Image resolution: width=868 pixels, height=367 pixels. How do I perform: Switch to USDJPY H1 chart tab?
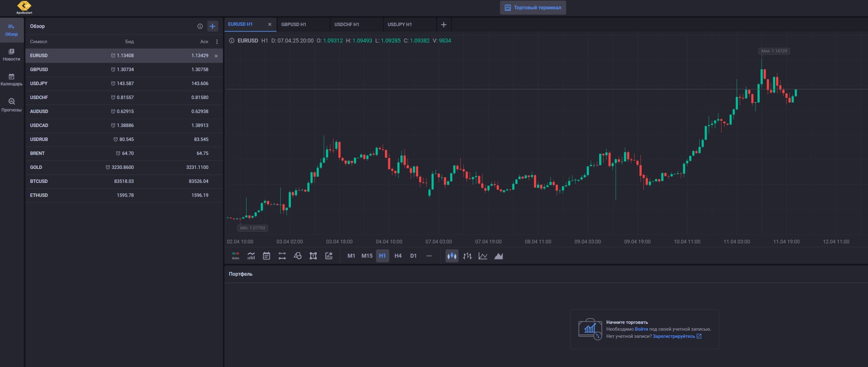point(400,24)
